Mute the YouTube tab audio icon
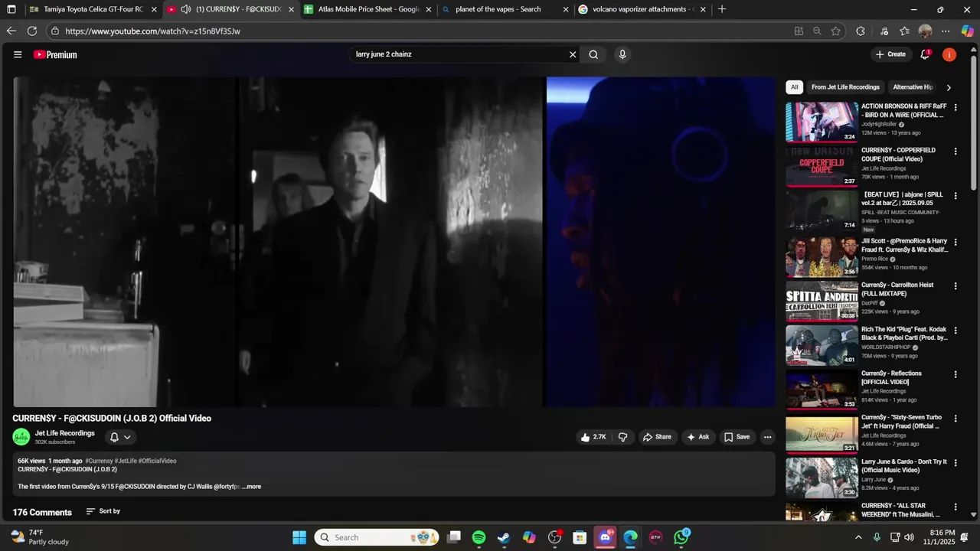The width and height of the screenshot is (980, 551). tap(186, 9)
